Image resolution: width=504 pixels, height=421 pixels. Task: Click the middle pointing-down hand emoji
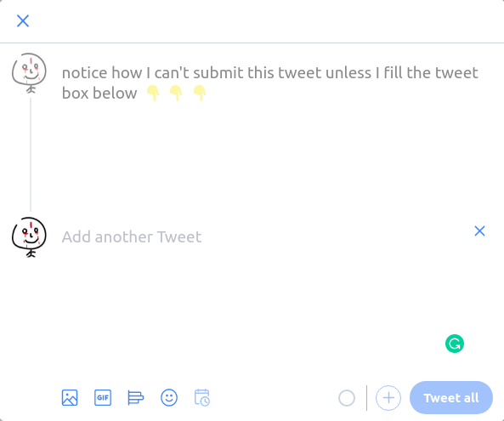[x=176, y=94]
